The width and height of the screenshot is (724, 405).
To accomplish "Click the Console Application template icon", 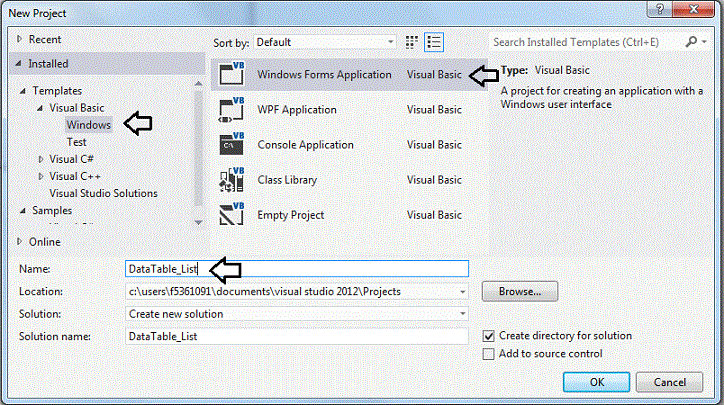I will click(x=231, y=144).
